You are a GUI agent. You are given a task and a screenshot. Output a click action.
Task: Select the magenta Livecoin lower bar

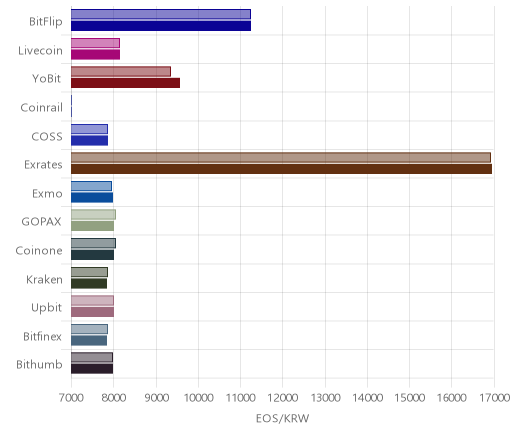pos(95,55)
